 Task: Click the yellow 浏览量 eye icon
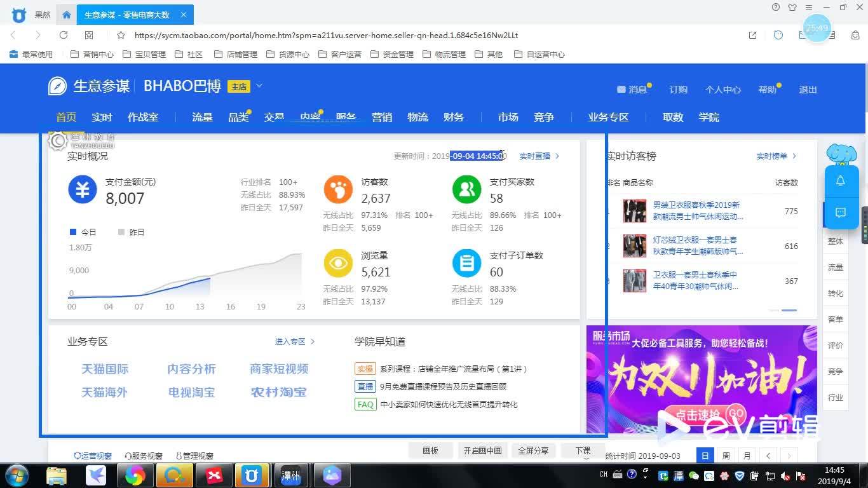(x=338, y=263)
